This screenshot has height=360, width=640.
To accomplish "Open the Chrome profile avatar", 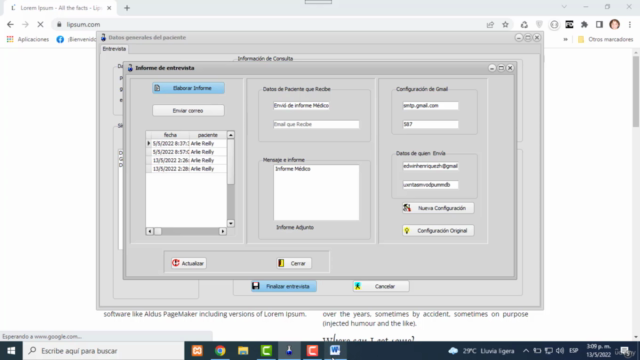I will point(614,24).
